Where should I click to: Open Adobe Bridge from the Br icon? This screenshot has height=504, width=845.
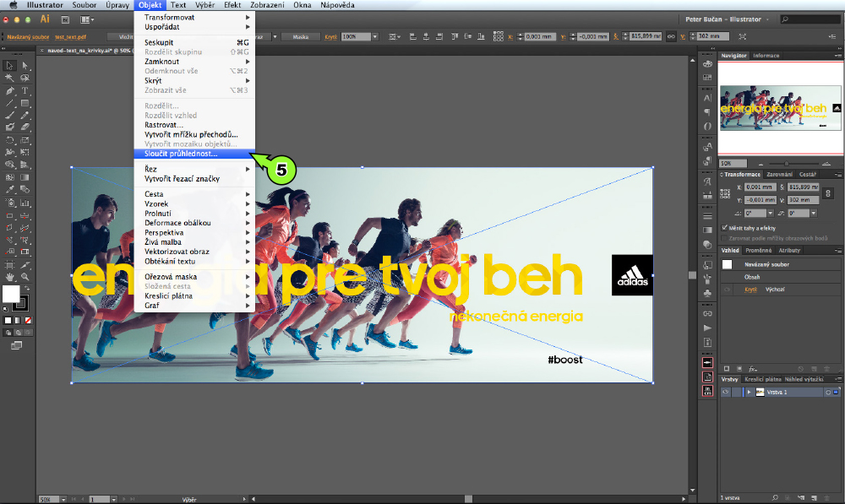tap(65, 19)
